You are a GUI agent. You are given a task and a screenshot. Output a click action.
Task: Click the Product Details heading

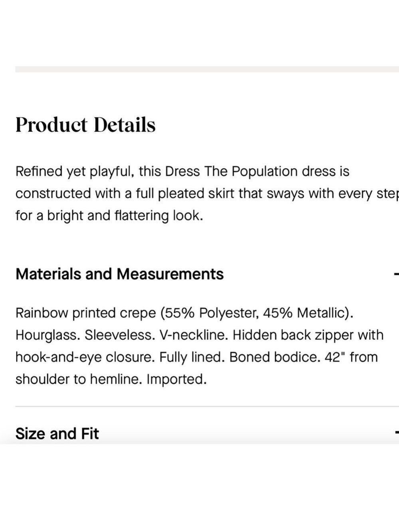click(85, 125)
